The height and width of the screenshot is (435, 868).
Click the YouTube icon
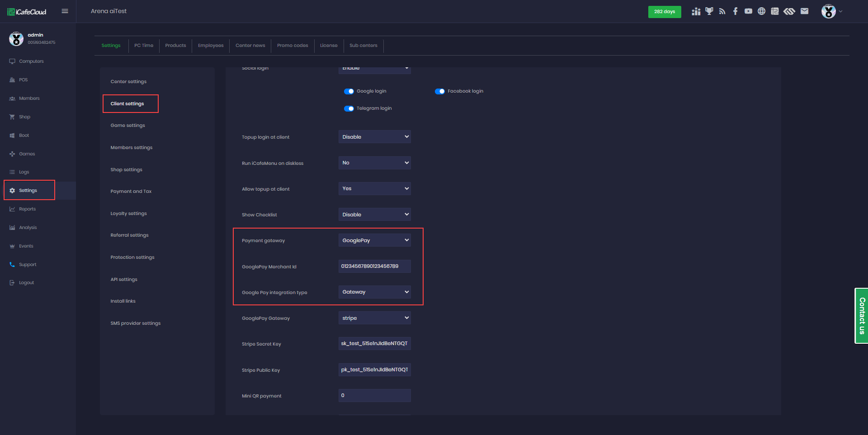[x=748, y=11]
